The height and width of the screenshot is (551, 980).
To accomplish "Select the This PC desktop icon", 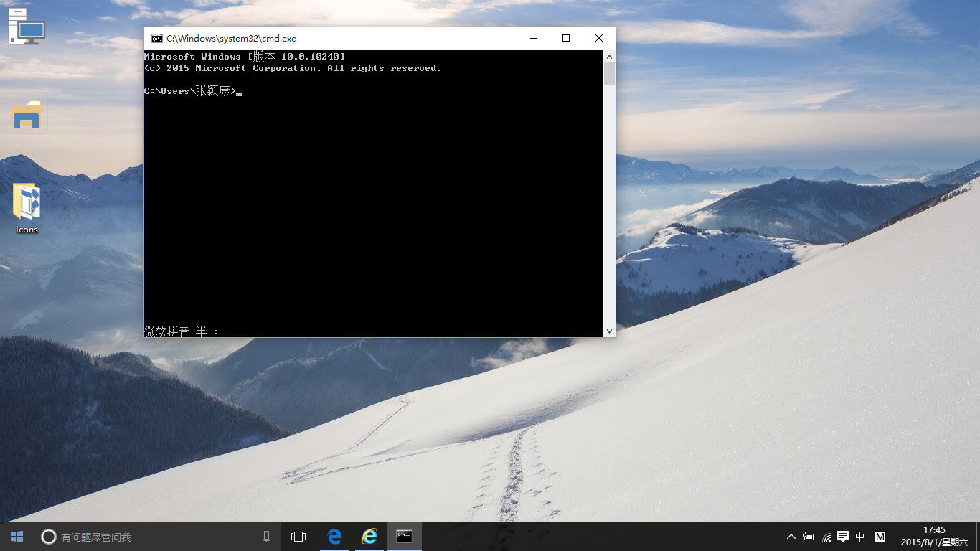I will pyautogui.click(x=27, y=27).
